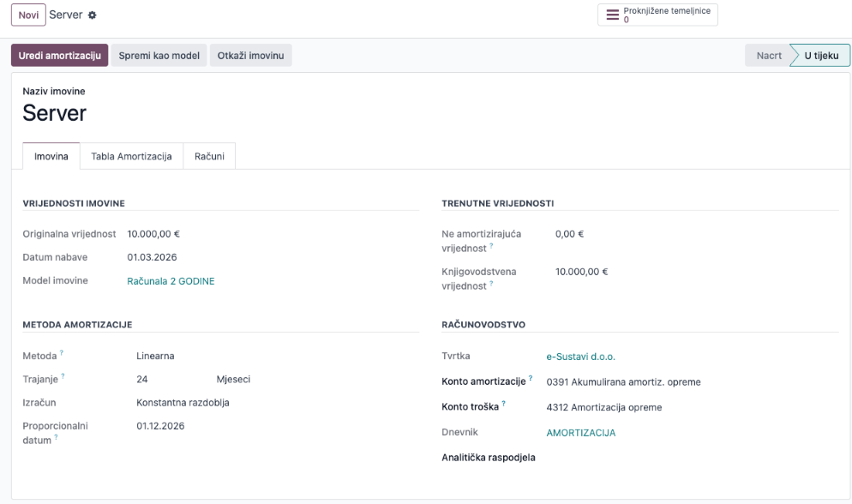Open the Računala 2 GODINE model link
This screenshot has height=504, width=852.
tap(171, 281)
